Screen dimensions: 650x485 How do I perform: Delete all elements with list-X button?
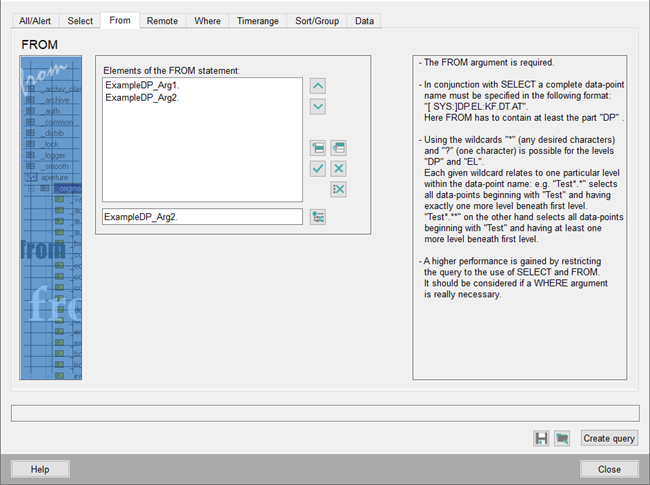point(338,189)
